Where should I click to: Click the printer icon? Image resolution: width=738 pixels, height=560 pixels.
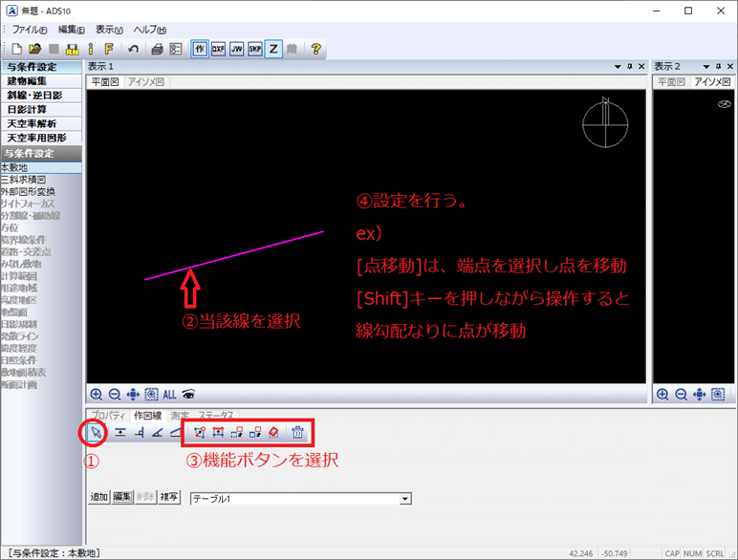pos(157,49)
